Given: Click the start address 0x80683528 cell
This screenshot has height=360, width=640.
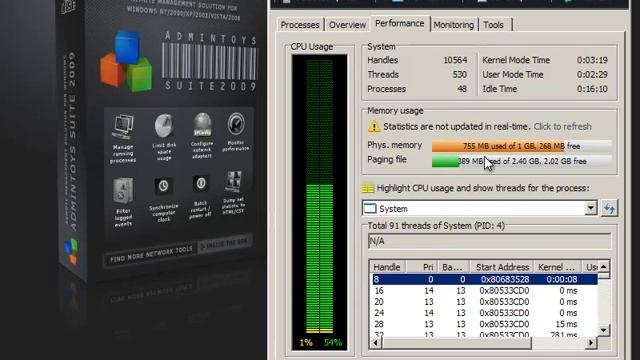Looking at the screenshot, I should click(x=504, y=279).
